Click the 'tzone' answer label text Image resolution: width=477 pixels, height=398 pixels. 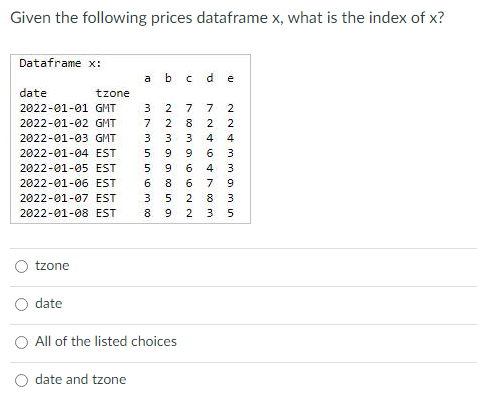(x=52, y=266)
